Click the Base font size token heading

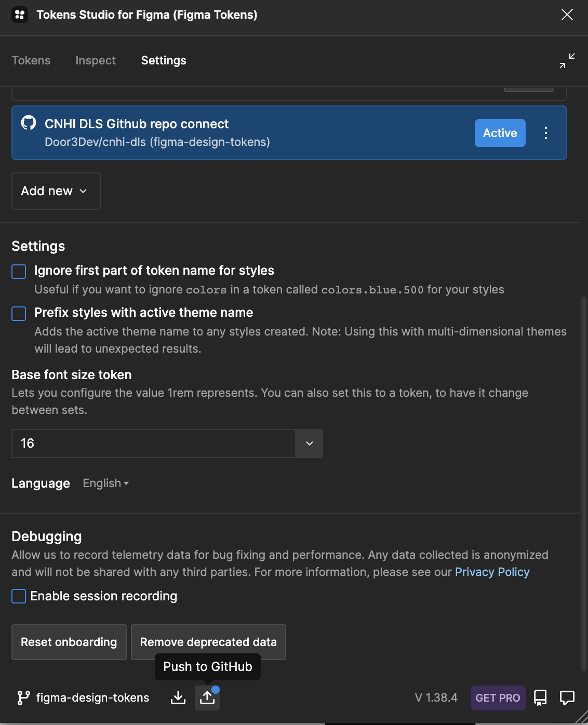tap(72, 374)
